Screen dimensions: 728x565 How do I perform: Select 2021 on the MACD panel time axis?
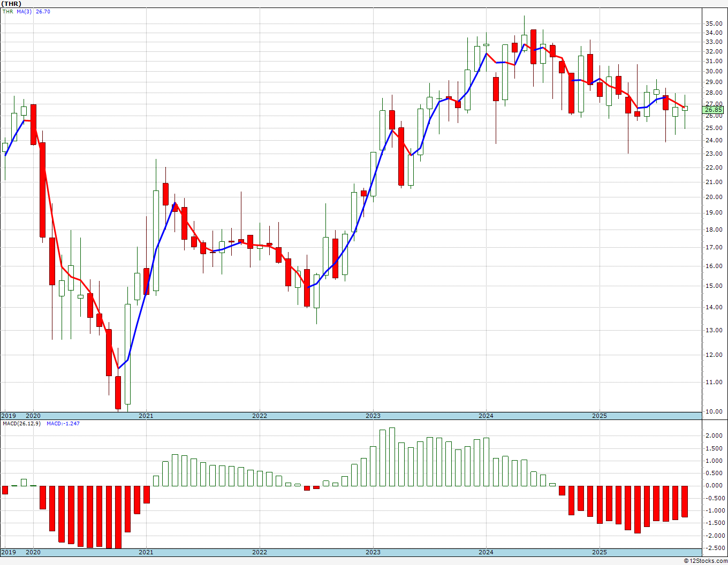[146, 552]
